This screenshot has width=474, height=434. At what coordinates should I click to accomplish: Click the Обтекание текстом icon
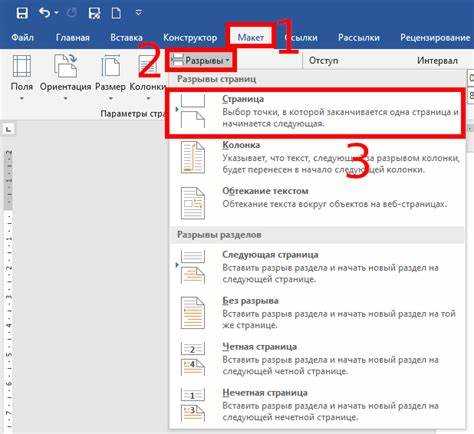coord(193,203)
